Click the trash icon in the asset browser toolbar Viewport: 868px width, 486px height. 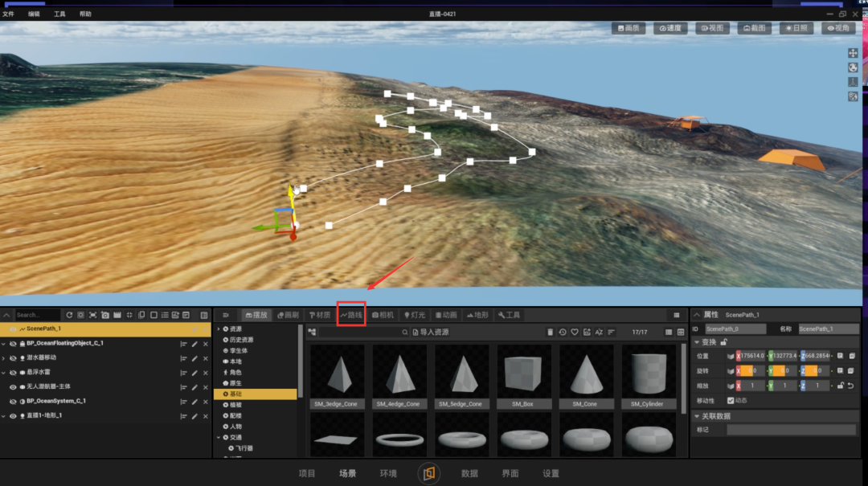coord(550,332)
